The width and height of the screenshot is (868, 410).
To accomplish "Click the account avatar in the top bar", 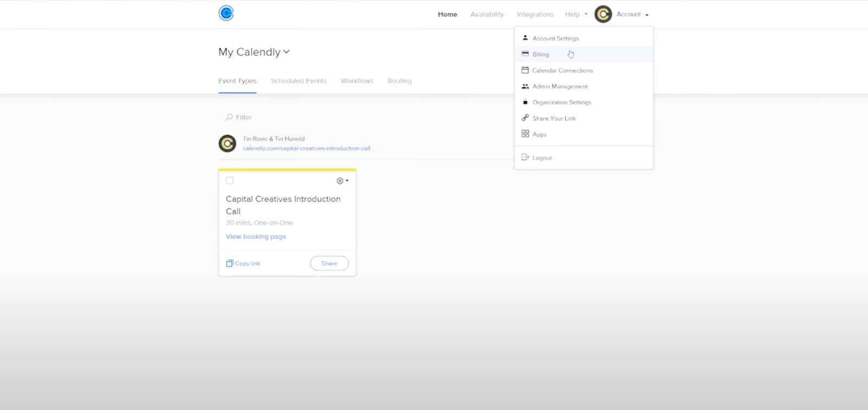I will coord(603,14).
